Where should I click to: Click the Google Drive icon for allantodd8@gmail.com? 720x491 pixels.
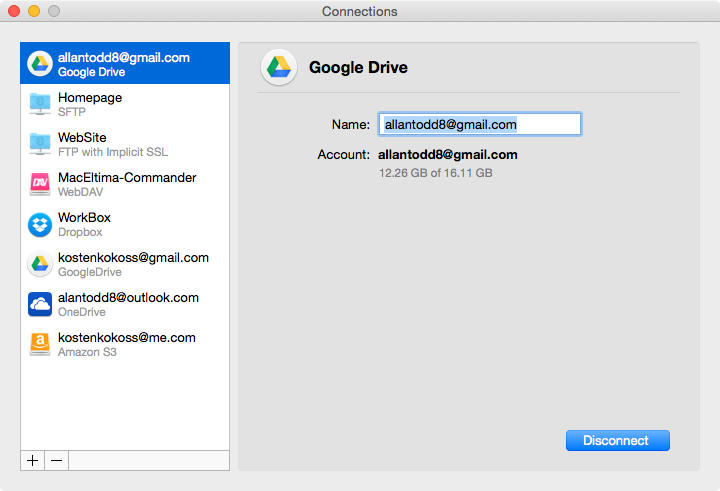40,63
